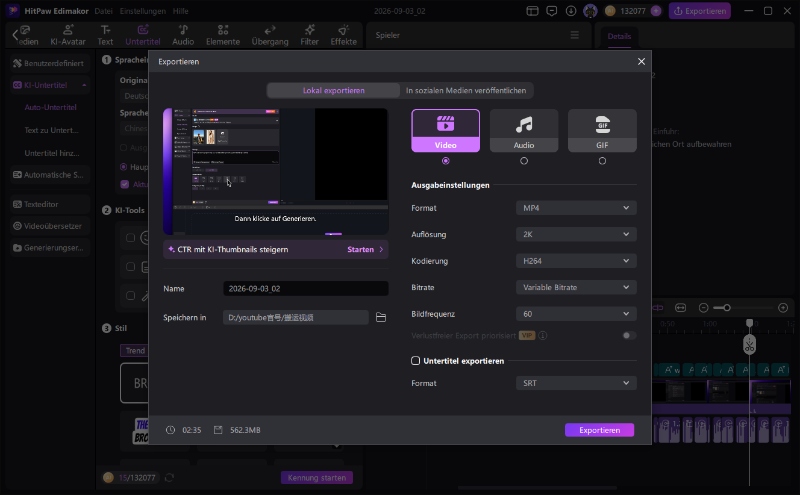
Task: Open the Text tool in toolbar
Action: coord(105,35)
